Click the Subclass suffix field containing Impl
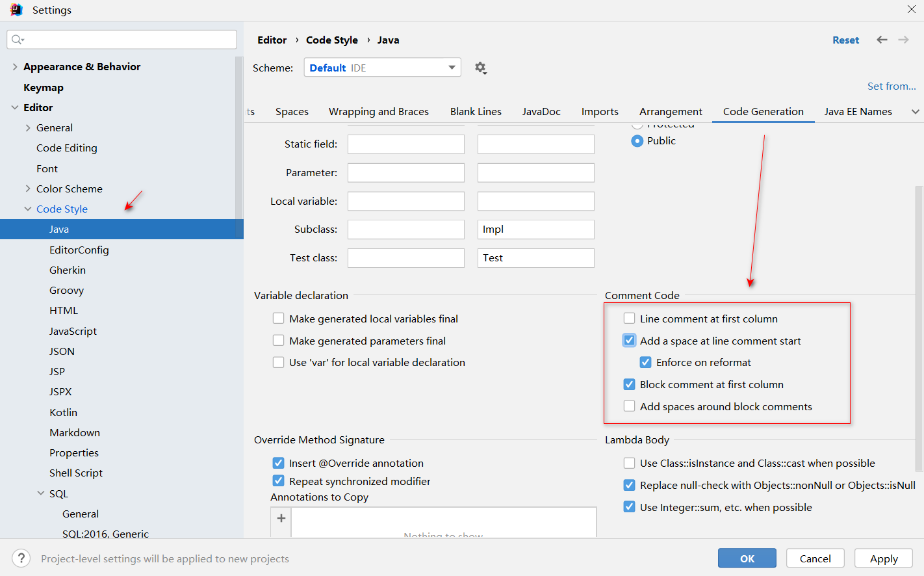Screen dimensions: 924x576 (535, 229)
